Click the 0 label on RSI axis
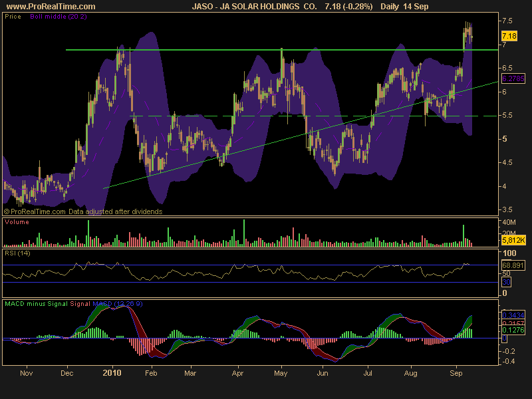Screen dimensions: 532x399 tap(505, 293)
